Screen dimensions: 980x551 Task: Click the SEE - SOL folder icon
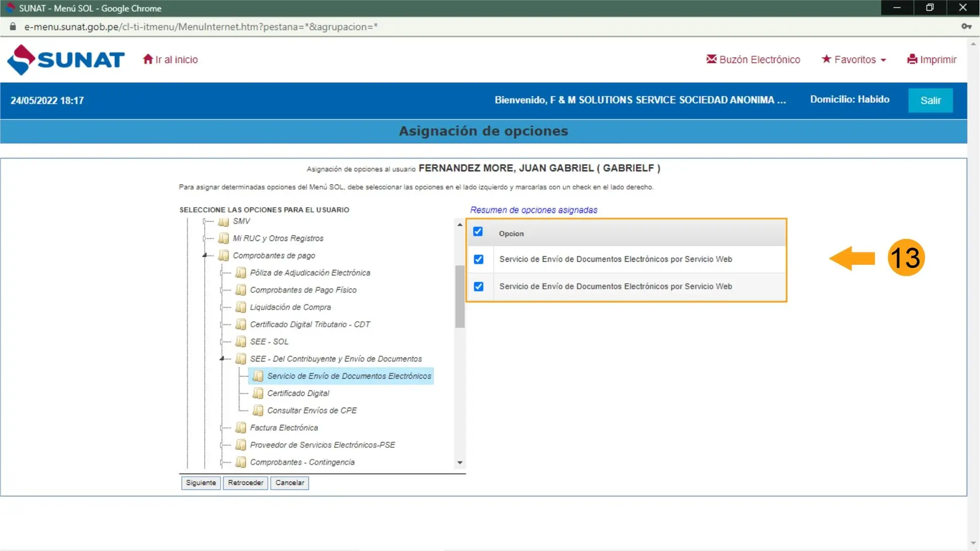pos(241,342)
